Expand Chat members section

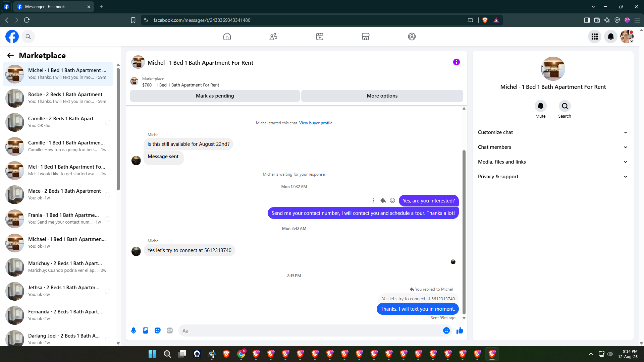[x=553, y=147]
